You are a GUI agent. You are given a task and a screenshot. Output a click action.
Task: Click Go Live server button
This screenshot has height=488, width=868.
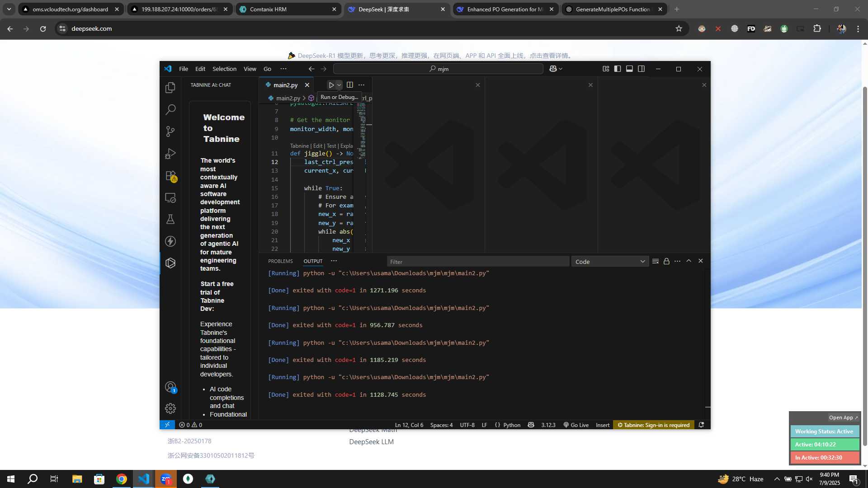pyautogui.click(x=576, y=425)
